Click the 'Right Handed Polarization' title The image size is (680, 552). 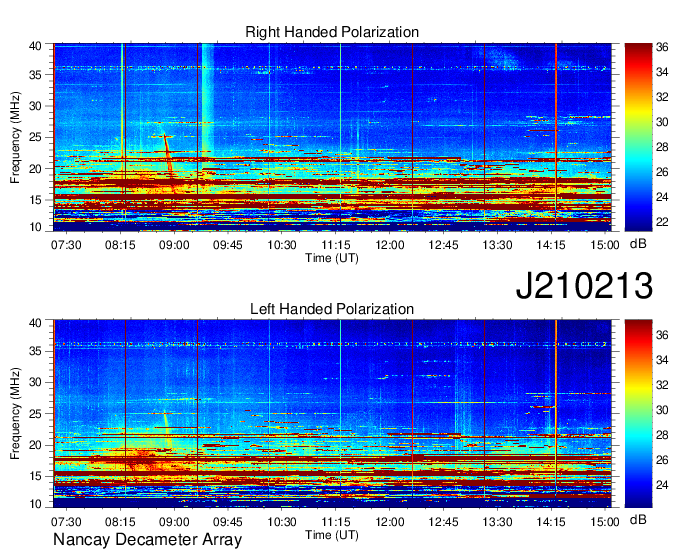(x=332, y=32)
